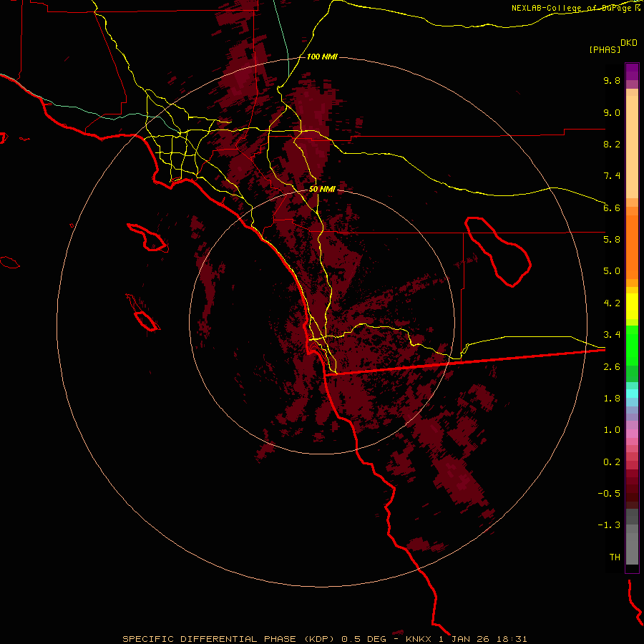Click the 5.0 value on the color scale

point(612,271)
